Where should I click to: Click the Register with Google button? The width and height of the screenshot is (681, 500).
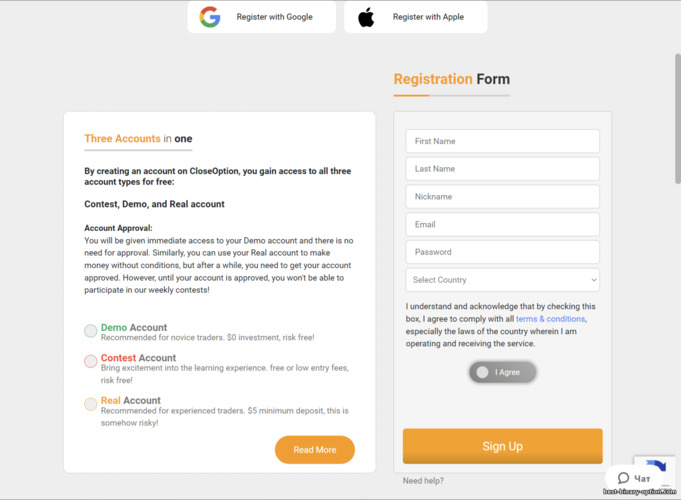[x=262, y=17]
